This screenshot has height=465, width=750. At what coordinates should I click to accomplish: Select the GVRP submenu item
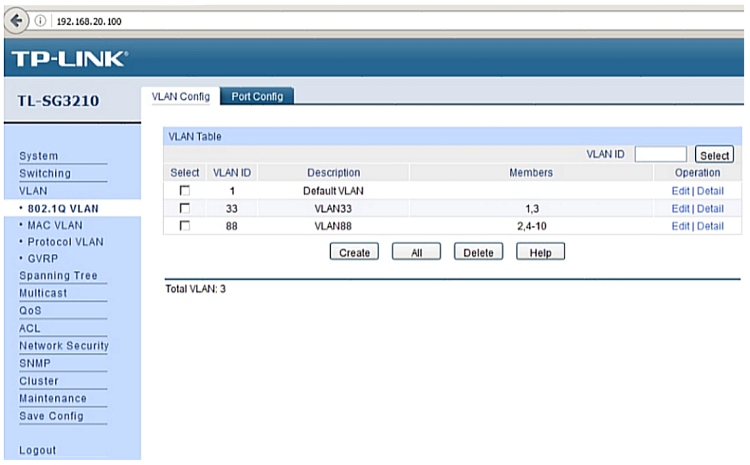pyautogui.click(x=43, y=258)
